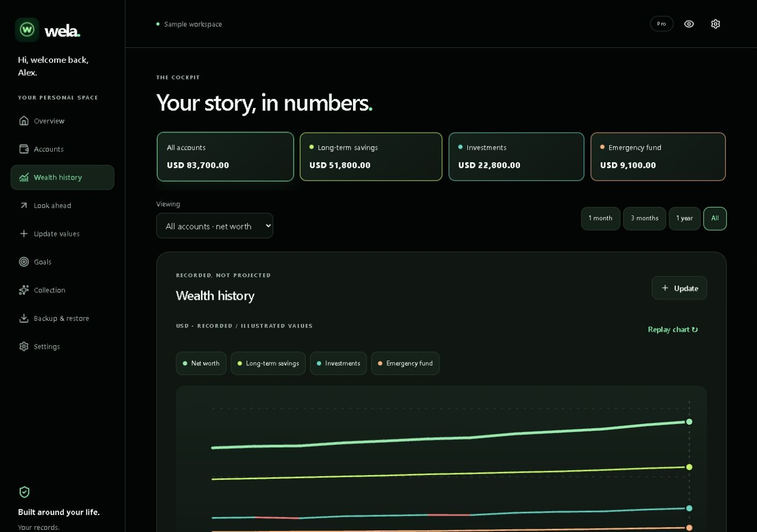
Task: Open settings from top-right gear icon
Action: coord(715,24)
